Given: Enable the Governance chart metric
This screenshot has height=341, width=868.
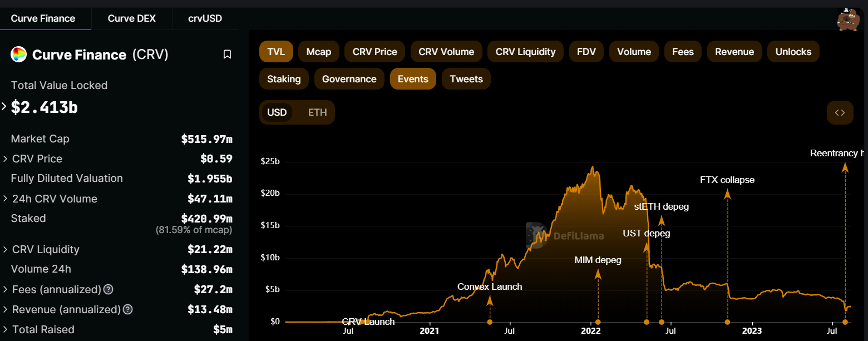Looking at the screenshot, I should tap(349, 79).
